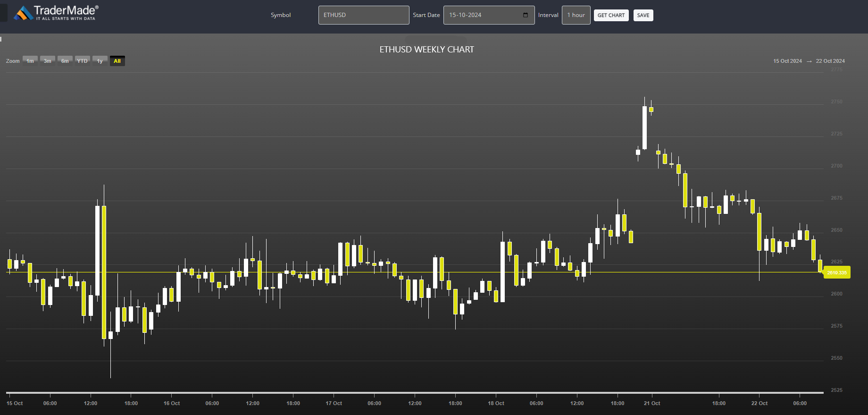The width and height of the screenshot is (868, 415).
Task: Click the 2650 price axis label
Action: (836, 230)
